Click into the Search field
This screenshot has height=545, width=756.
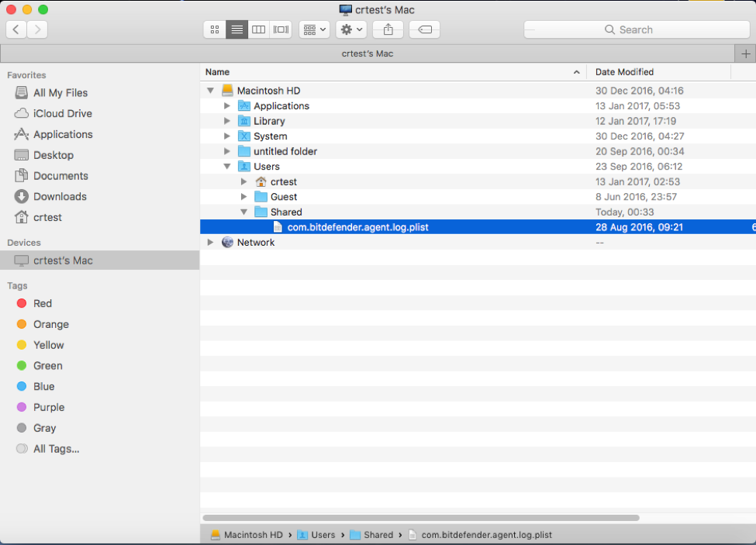[637, 29]
